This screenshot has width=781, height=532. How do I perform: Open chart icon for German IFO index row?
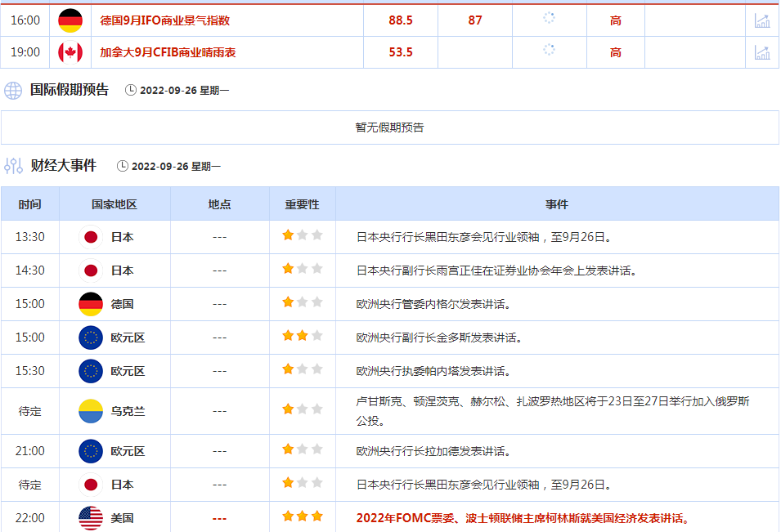pos(762,20)
